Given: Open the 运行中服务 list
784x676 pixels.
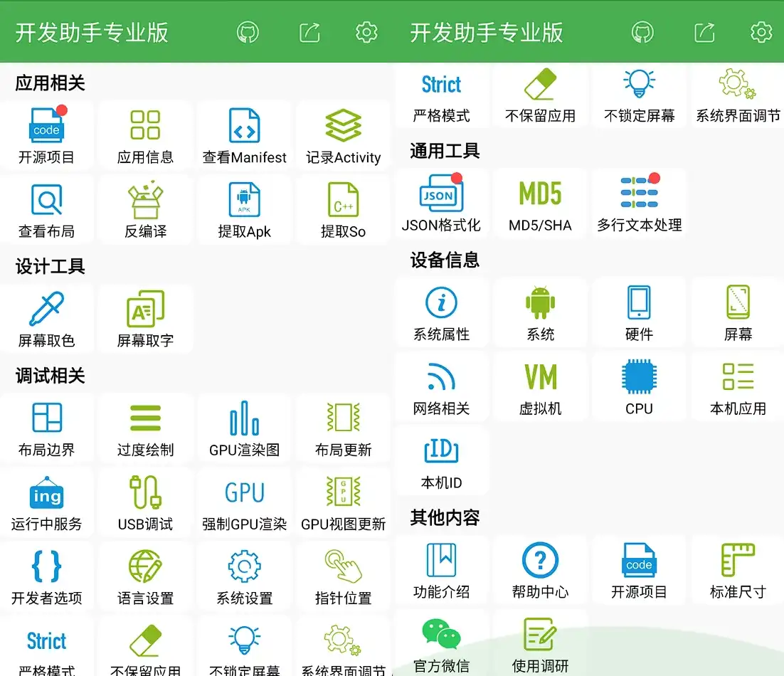Looking at the screenshot, I should (x=46, y=502).
